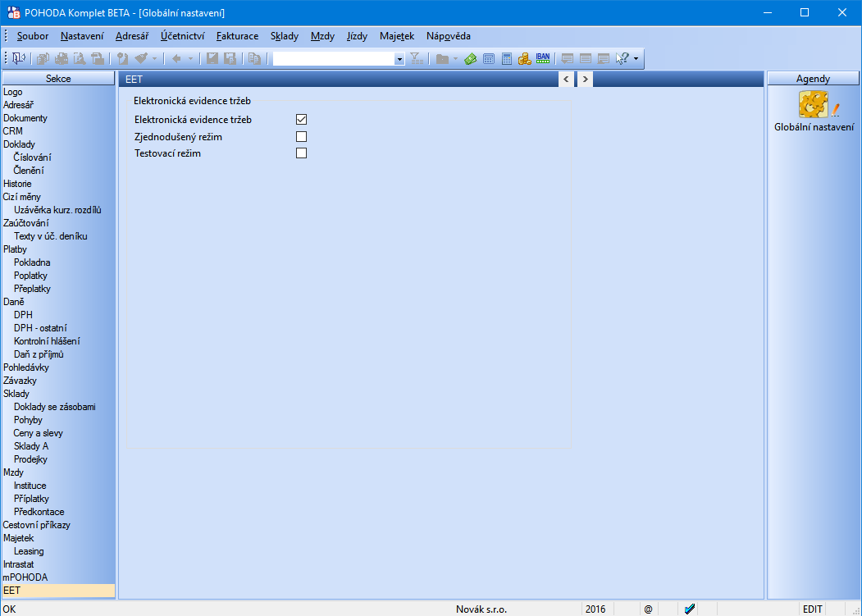Screen dimensions: 862x616
Task: Go to previous section with left arrow
Action: (x=566, y=80)
